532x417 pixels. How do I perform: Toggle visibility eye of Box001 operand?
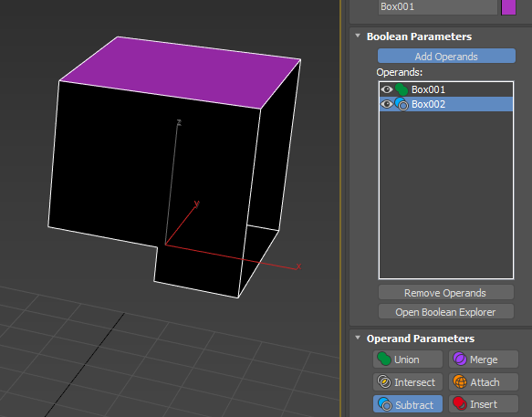point(386,89)
